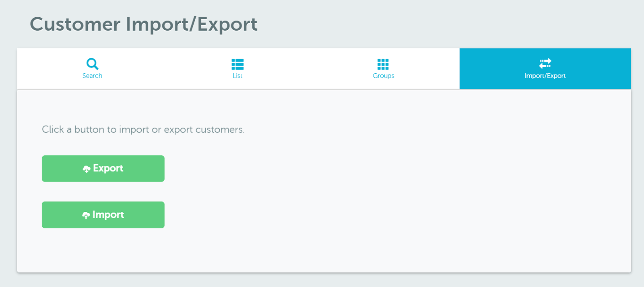Click the 'Customer Import/Export' page heading

click(x=144, y=24)
